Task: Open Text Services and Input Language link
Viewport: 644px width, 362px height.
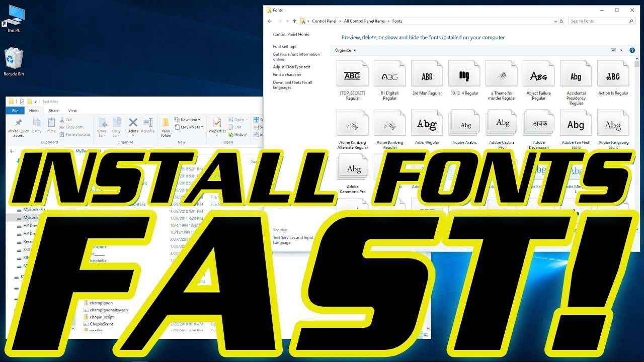Action: (293, 240)
